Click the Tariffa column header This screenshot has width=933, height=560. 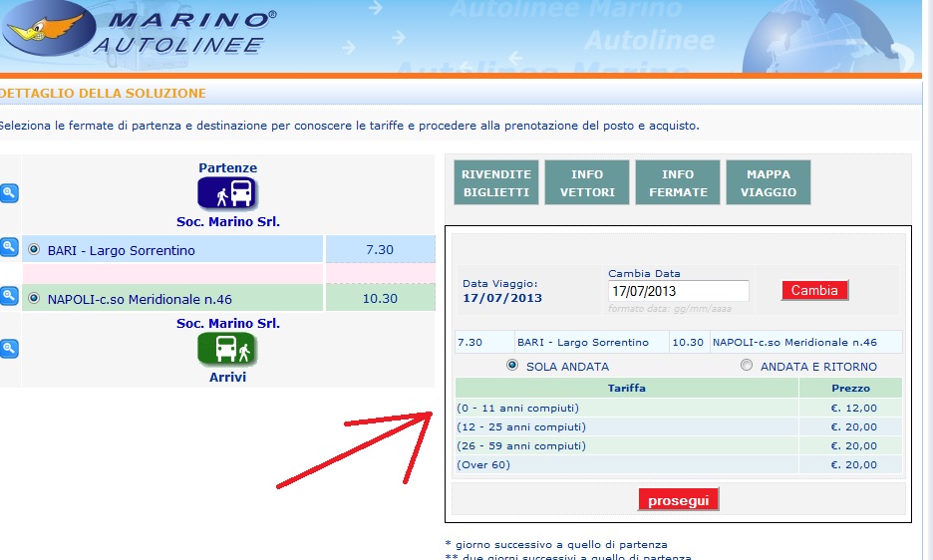coord(627,388)
